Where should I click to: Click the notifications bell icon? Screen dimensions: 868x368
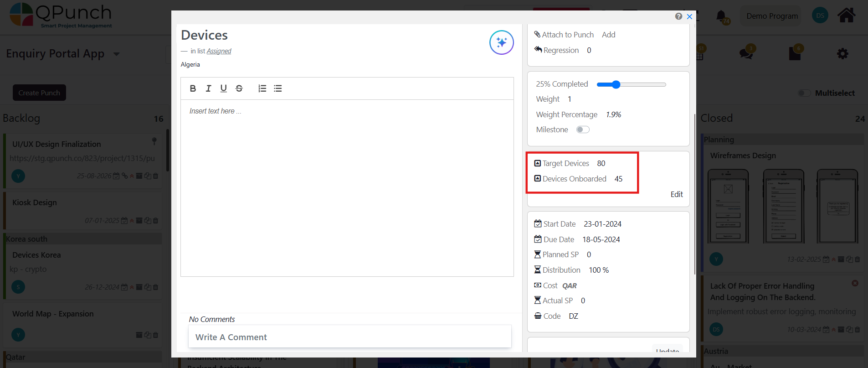(x=721, y=16)
